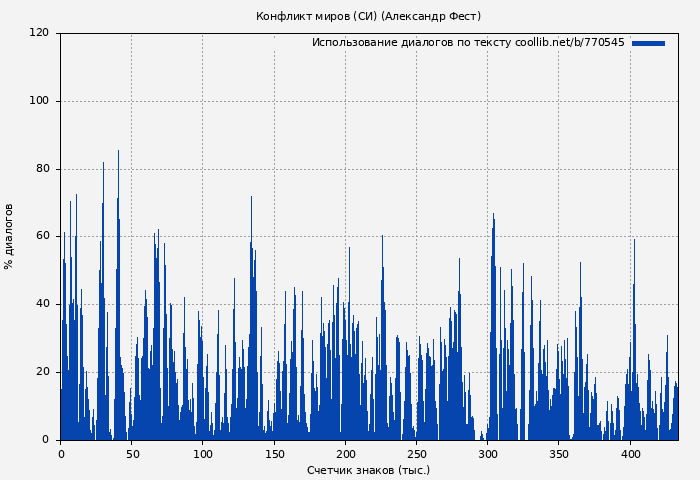Click the x-axis tick label 300
This screenshot has width=700, height=480.
488,454
